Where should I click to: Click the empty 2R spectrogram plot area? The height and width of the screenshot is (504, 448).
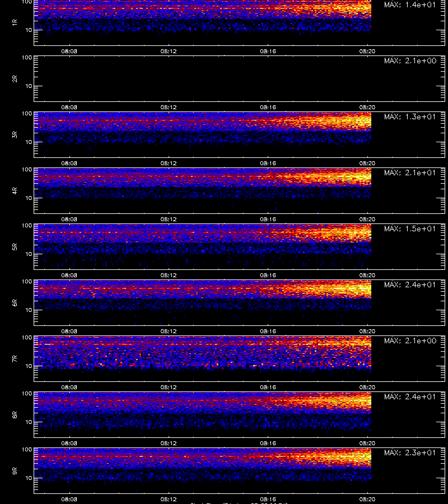tap(239, 79)
